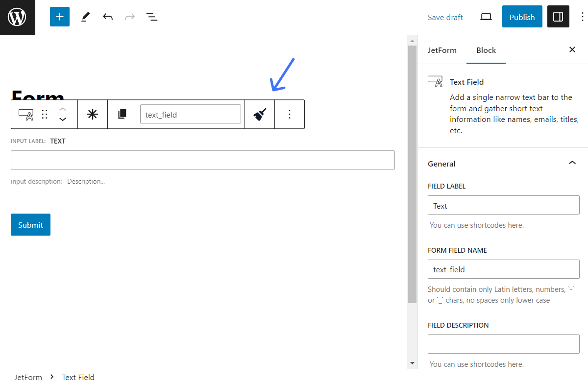Select JetForm in the breadcrumb bar
Image resolution: width=588 pixels, height=382 pixels.
point(27,377)
